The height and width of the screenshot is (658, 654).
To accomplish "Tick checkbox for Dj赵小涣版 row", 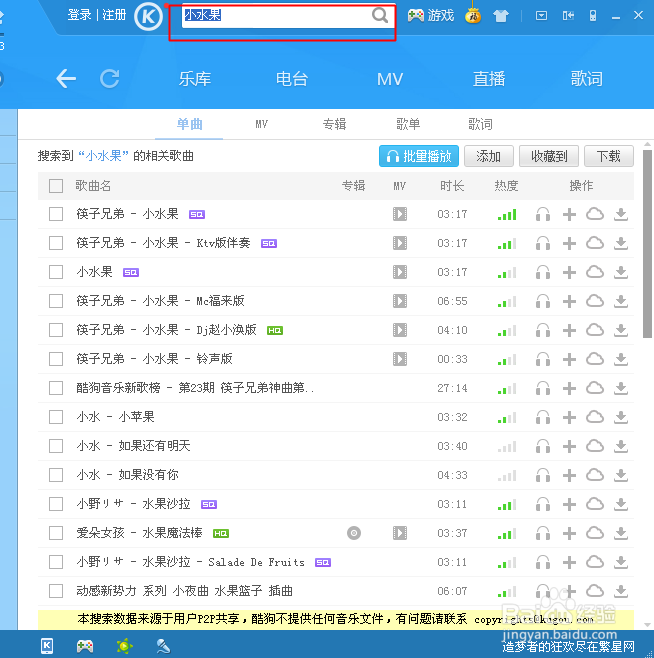I will coord(56,330).
